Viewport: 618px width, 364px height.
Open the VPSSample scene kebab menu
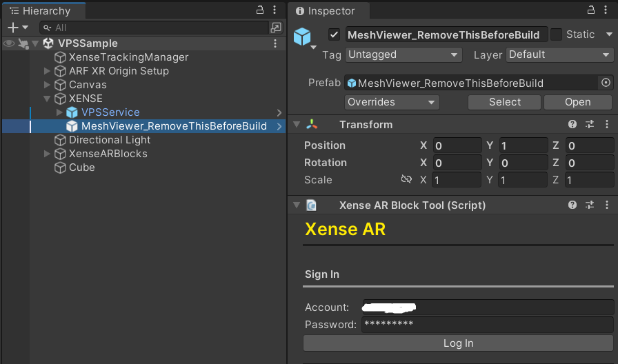pos(275,43)
